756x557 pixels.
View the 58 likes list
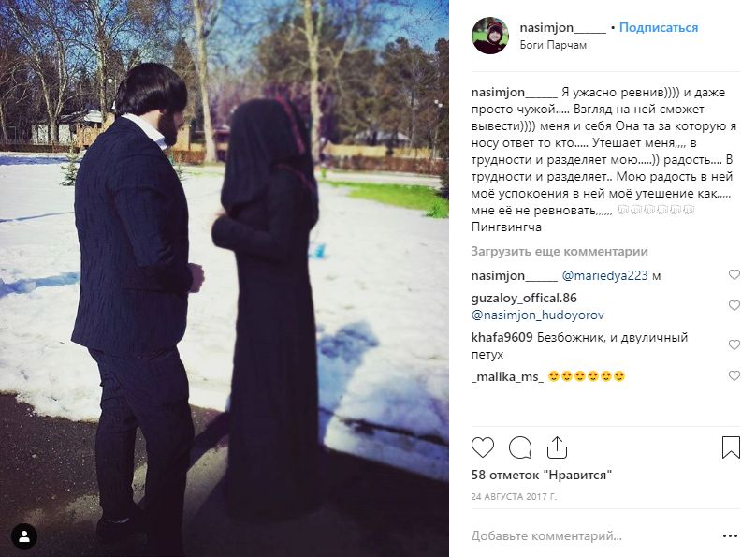pos(542,475)
